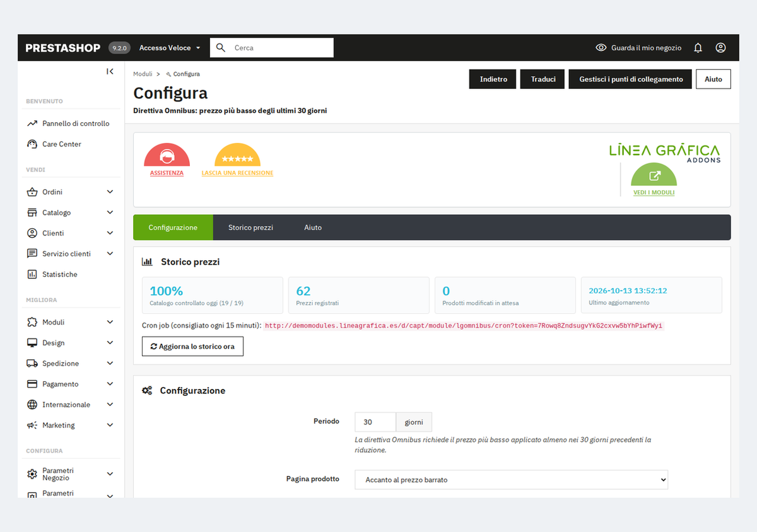This screenshot has height=532, width=757.
Task: Expand Moduli submenu chevron
Action: tap(110, 322)
